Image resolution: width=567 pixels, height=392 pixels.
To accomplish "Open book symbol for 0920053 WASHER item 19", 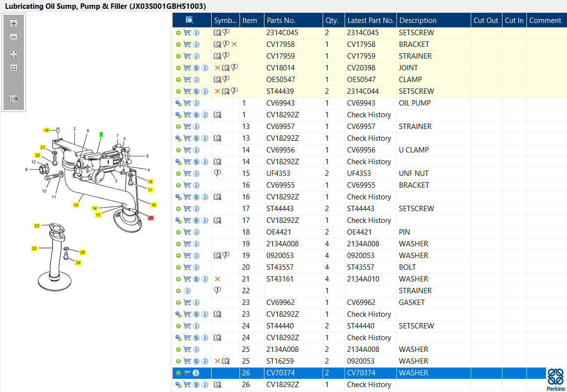I will point(218,256).
